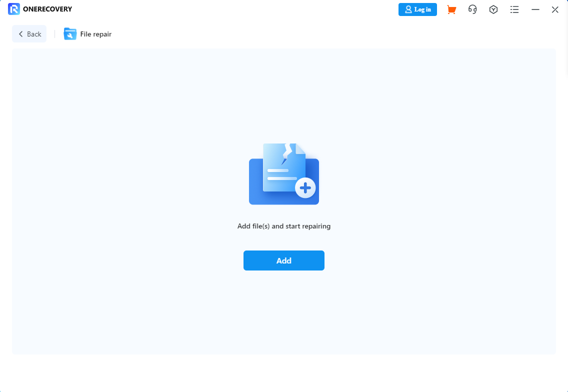568x392 pixels.
Task: Click 'Add file(s) and start repairing' text
Action: click(283, 226)
